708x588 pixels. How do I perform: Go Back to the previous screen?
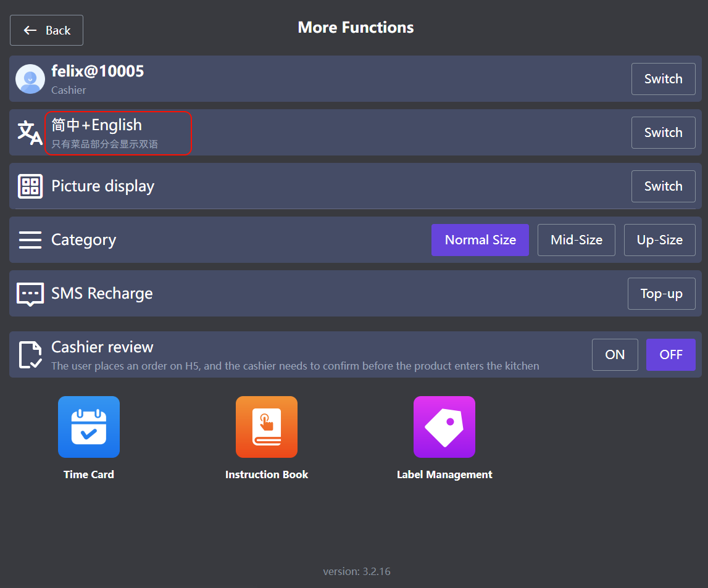point(47,30)
